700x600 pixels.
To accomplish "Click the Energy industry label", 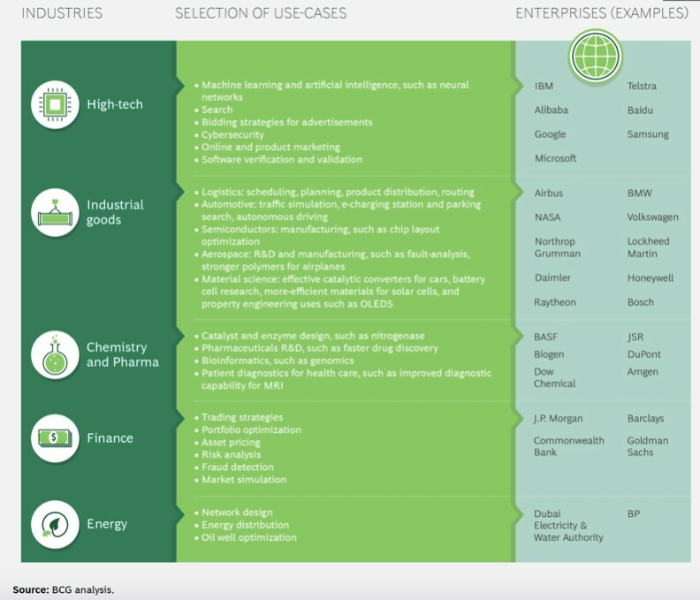I will pos(107,524).
